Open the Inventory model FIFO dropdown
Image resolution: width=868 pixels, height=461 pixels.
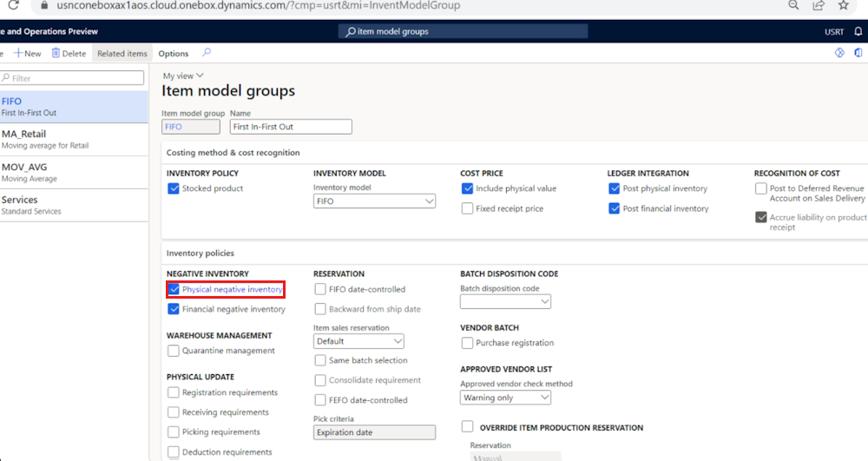pos(374,201)
